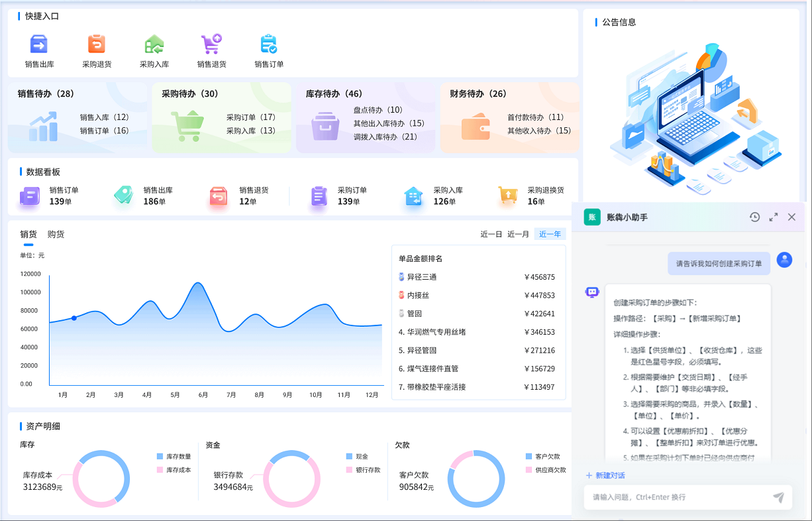The height and width of the screenshot is (521, 812).
Task: Open 销售出库 from the quick entry icons
Action: pos(38,45)
